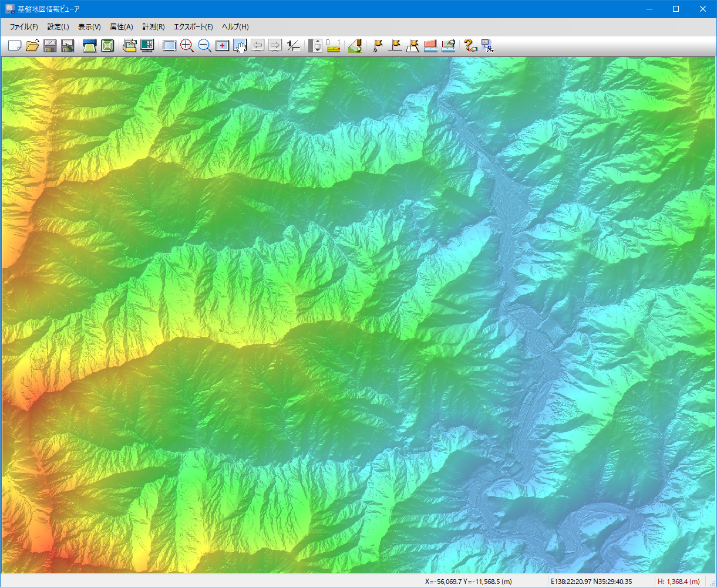This screenshot has height=588, width=717.
Task: Select the yellow ruler measurement tool
Action: 334,45
